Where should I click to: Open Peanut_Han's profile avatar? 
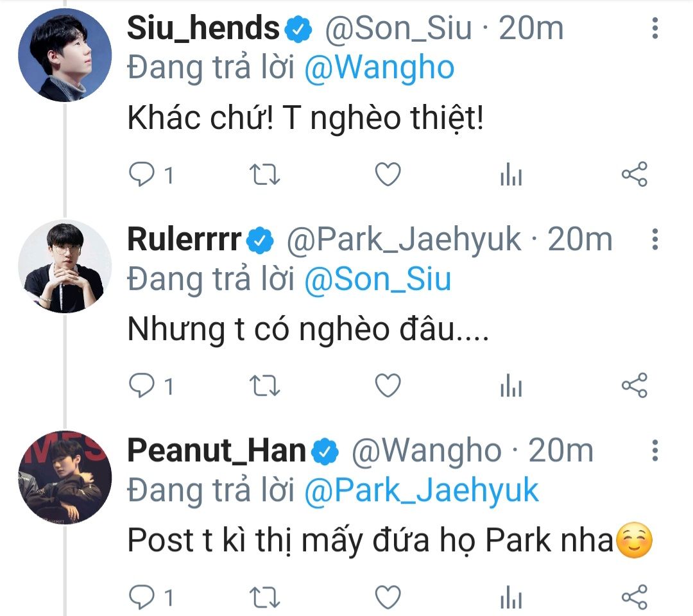pyautogui.click(x=64, y=477)
